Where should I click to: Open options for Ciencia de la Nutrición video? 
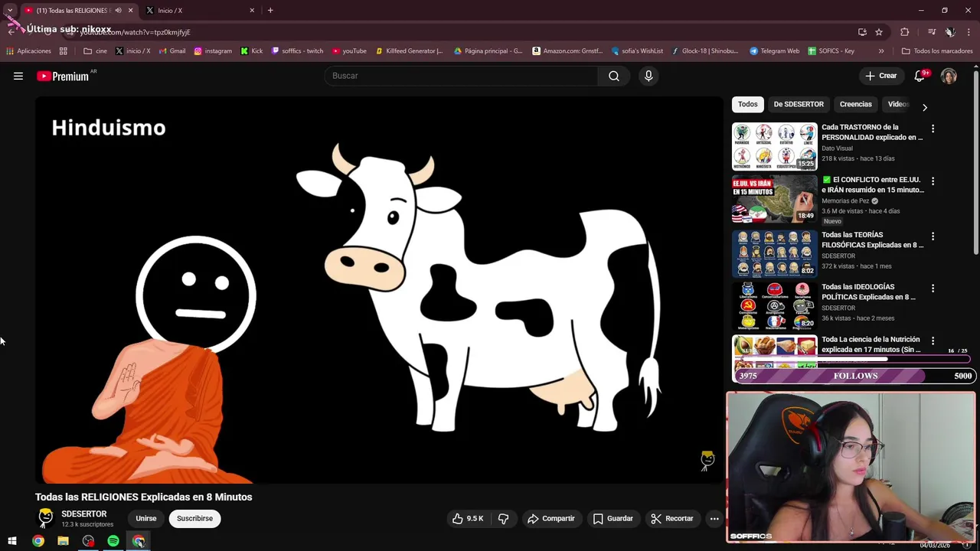click(933, 341)
